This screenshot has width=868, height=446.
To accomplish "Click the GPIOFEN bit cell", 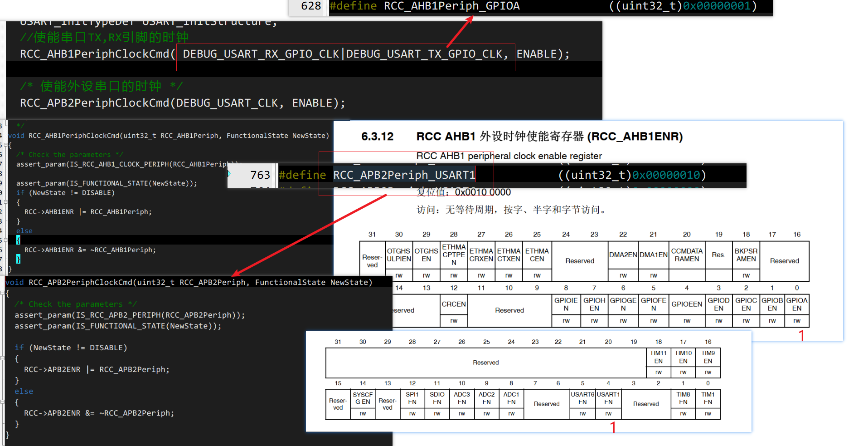I will (654, 304).
